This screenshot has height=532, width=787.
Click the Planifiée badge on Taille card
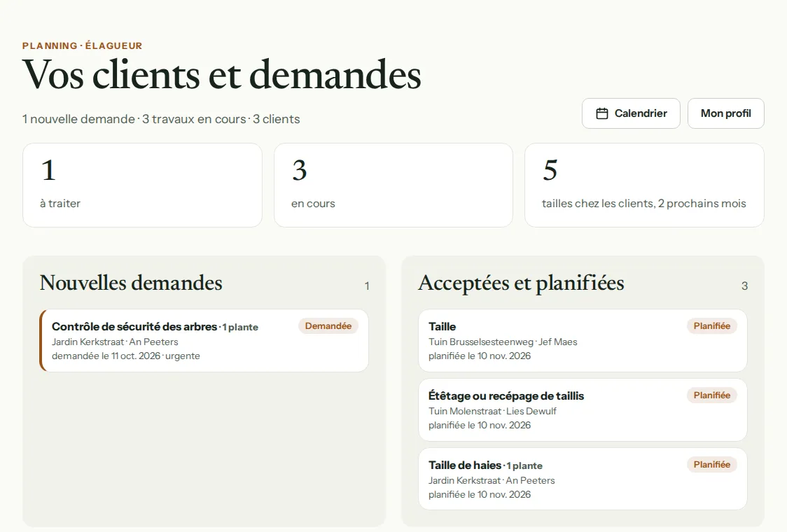[x=711, y=325]
